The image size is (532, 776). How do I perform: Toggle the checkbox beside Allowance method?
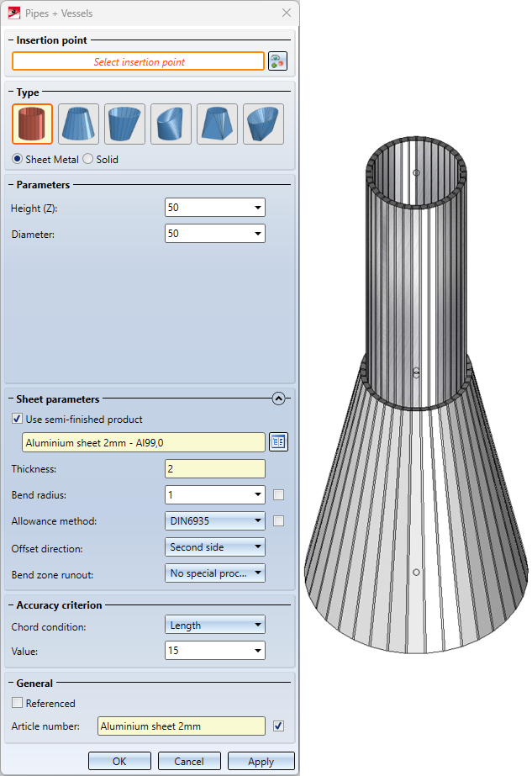pyautogui.click(x=279, y=520)
